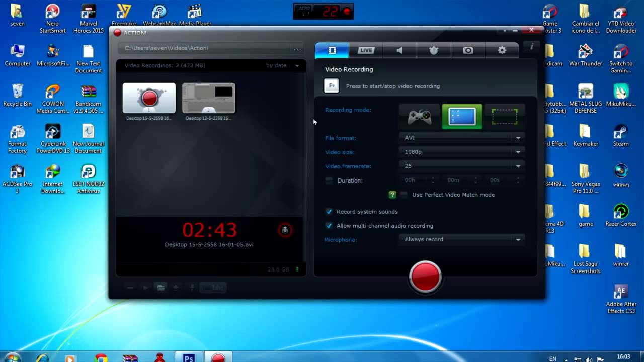644x362 pixels.
Task: Open METAL SLUG DEFENSE icon
Action: 585,99
